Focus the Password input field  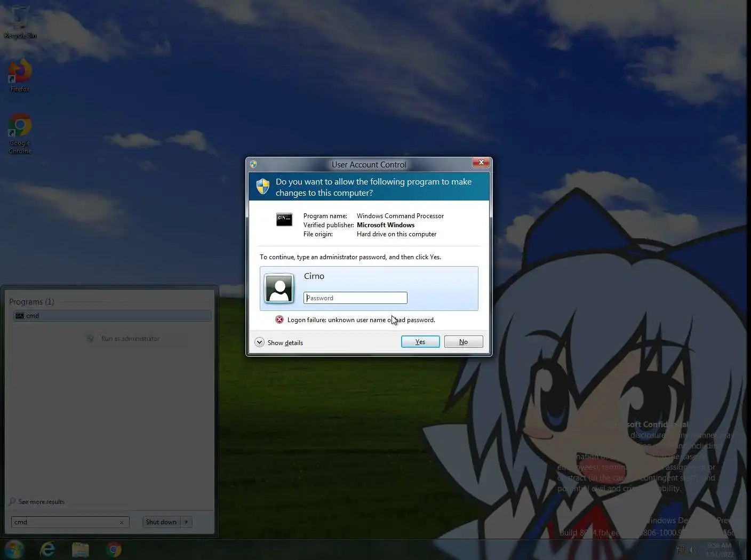355,298
